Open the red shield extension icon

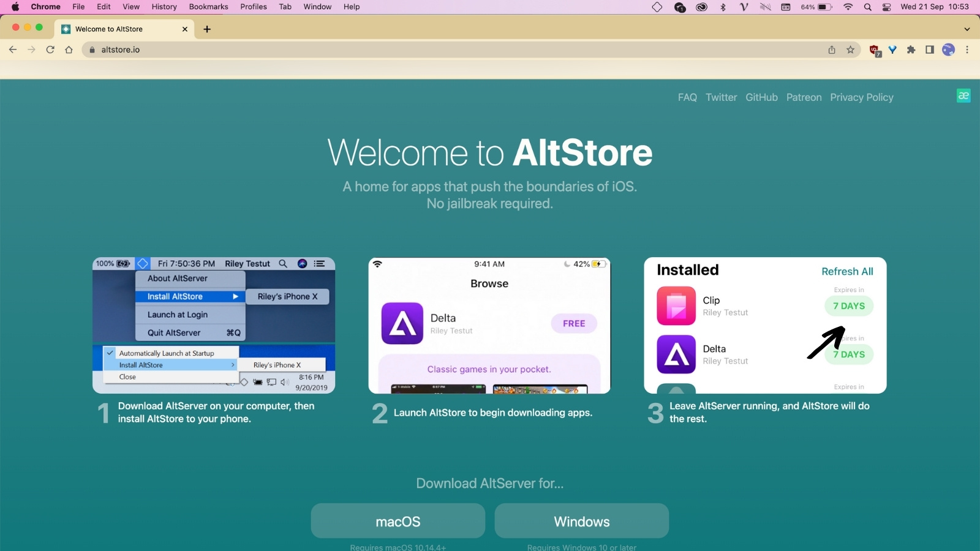875,50
